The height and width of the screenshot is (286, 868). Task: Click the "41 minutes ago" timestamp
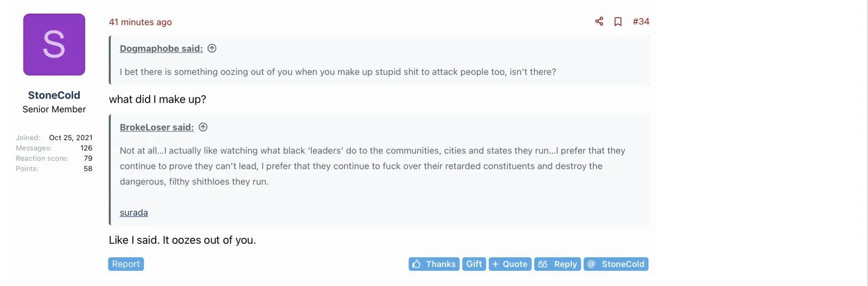[x=140, y=22]
